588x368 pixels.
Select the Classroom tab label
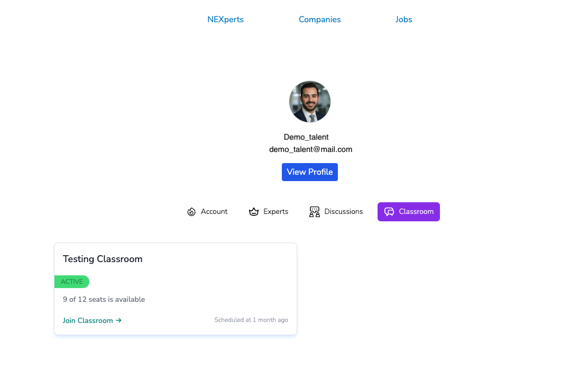(416, 212)
